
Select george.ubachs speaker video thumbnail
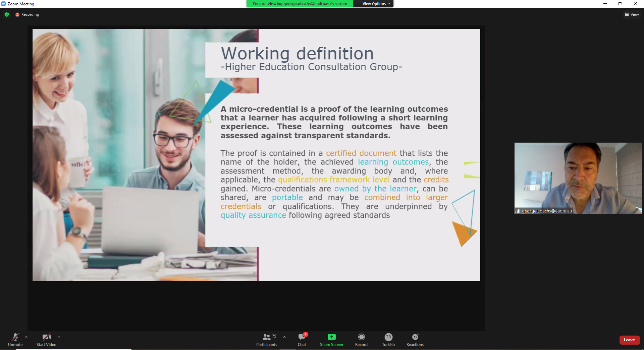(x=578, y=178)
